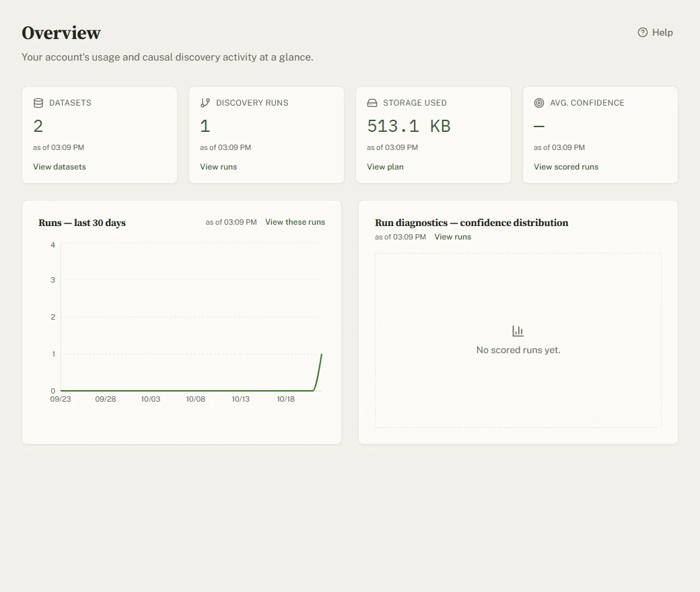Click the Help question-mark icon

pyautogui.click(x=642, y=32)
